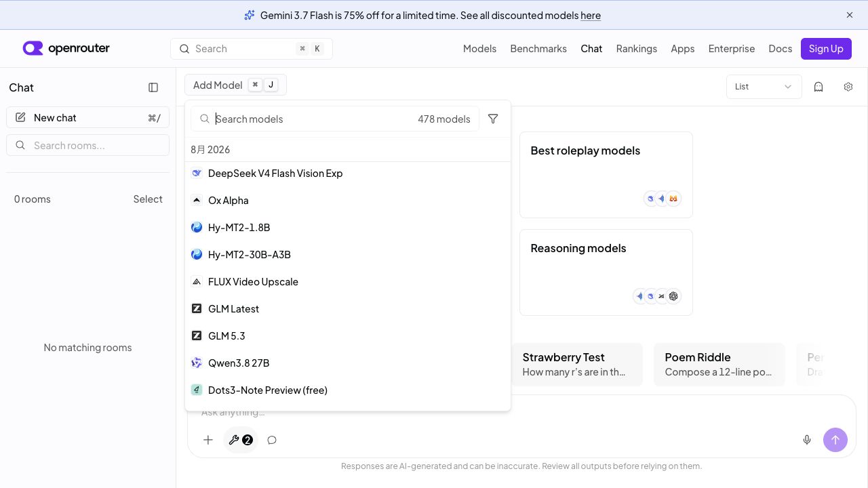Click the Sign Up button
Screen dimensions: 868x488
click(x=826, y=49)
